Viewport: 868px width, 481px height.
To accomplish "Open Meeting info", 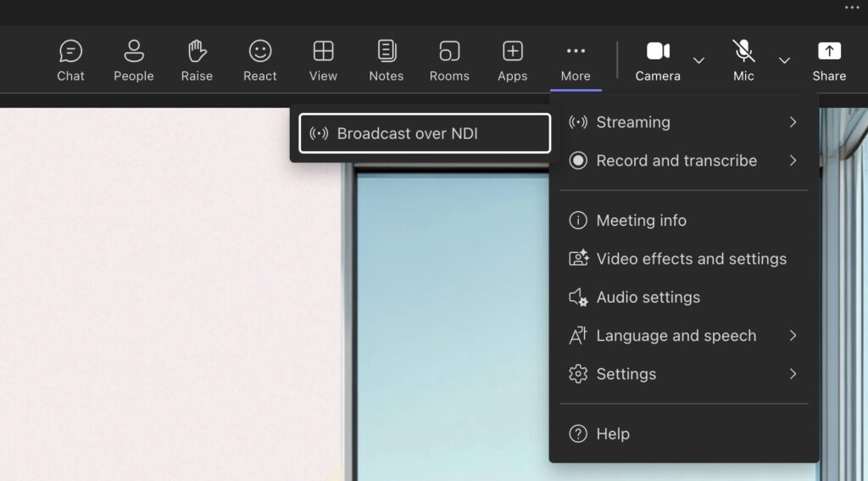I will click(684, 221).
